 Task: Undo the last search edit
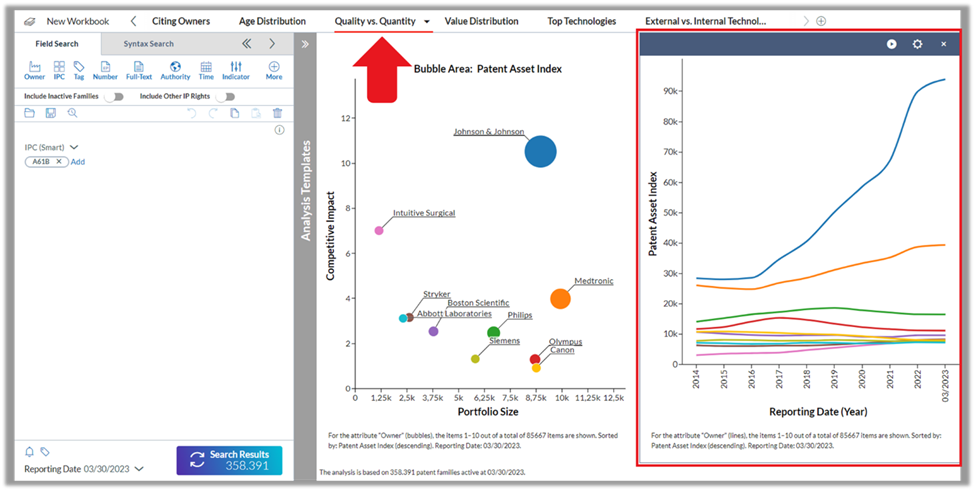[x=192, y=113]
